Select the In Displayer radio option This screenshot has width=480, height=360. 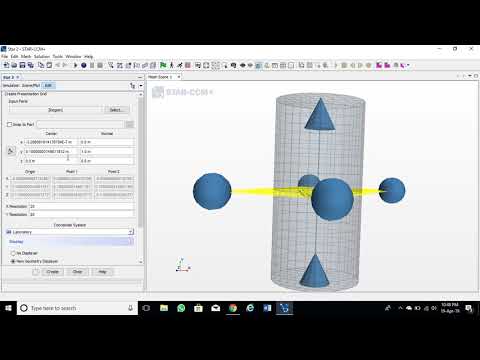13,253
